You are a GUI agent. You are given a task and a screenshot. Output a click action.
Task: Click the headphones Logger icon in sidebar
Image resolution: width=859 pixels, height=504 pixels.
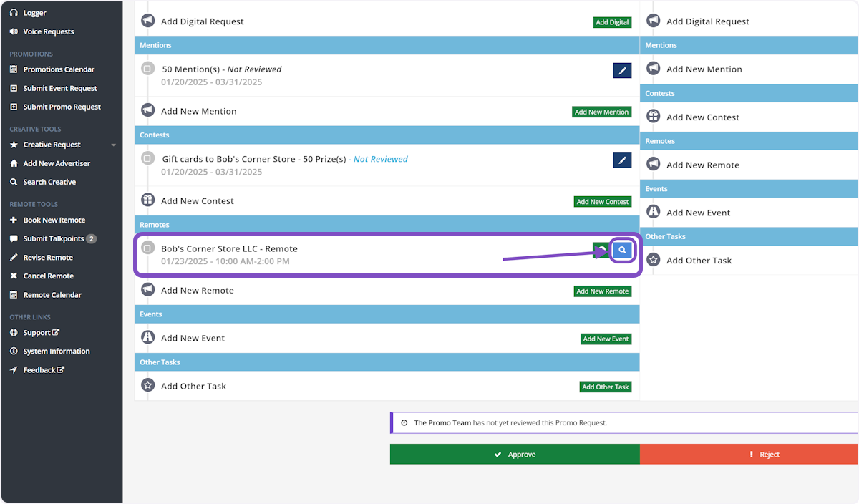[x=14, y=13]
